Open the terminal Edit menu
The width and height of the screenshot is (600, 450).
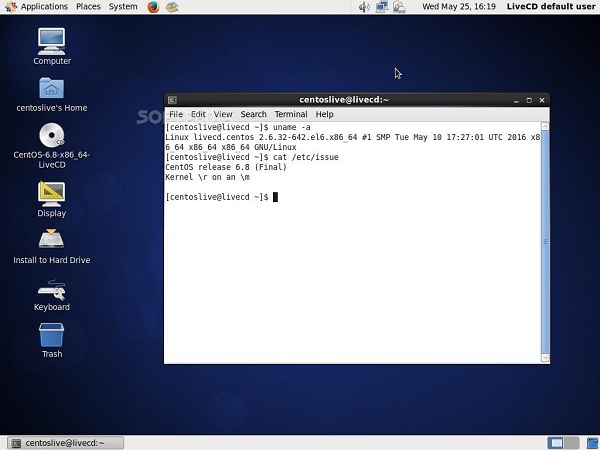198,114
